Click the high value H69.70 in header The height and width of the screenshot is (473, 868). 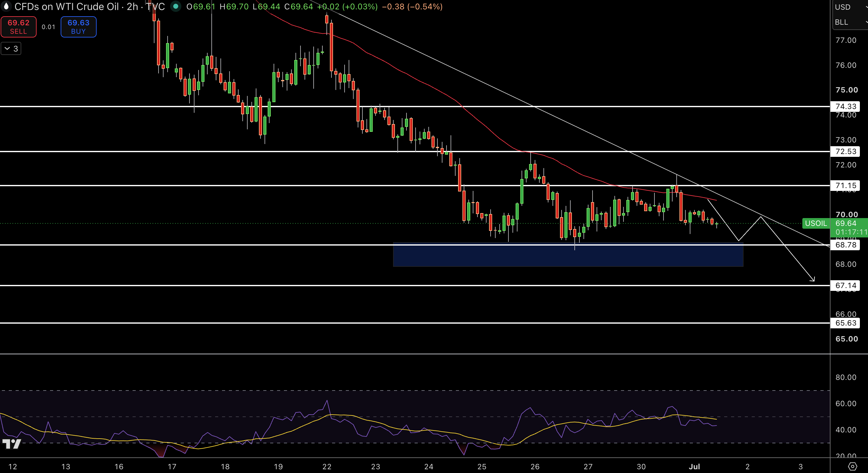pos(234,6)
